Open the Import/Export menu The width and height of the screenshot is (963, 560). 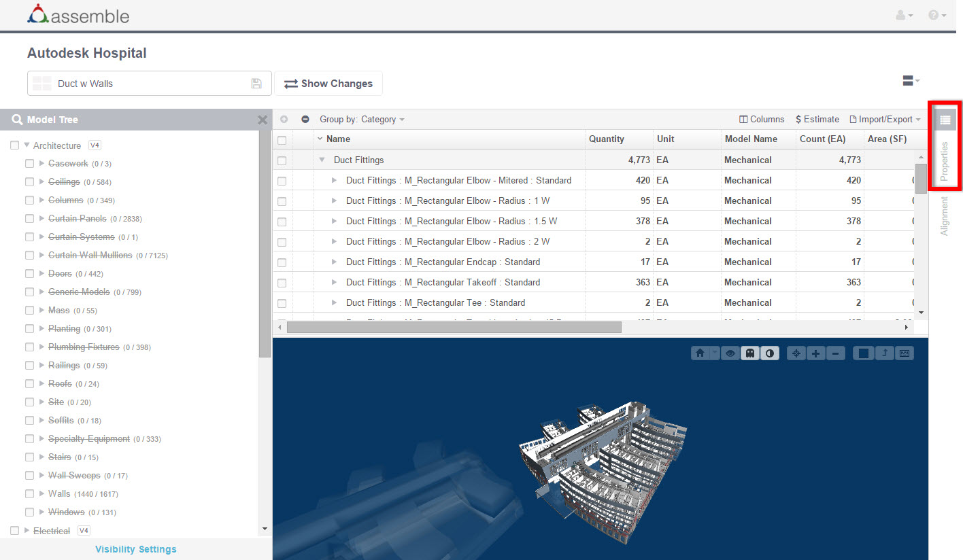click(885, 119)
